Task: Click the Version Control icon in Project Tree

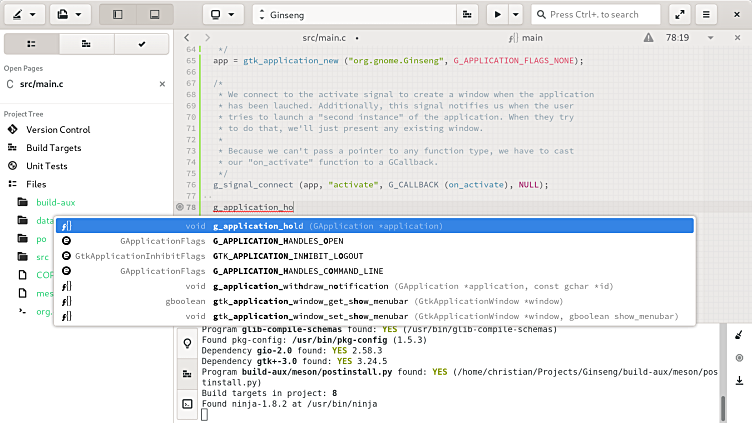Action: 13,130
